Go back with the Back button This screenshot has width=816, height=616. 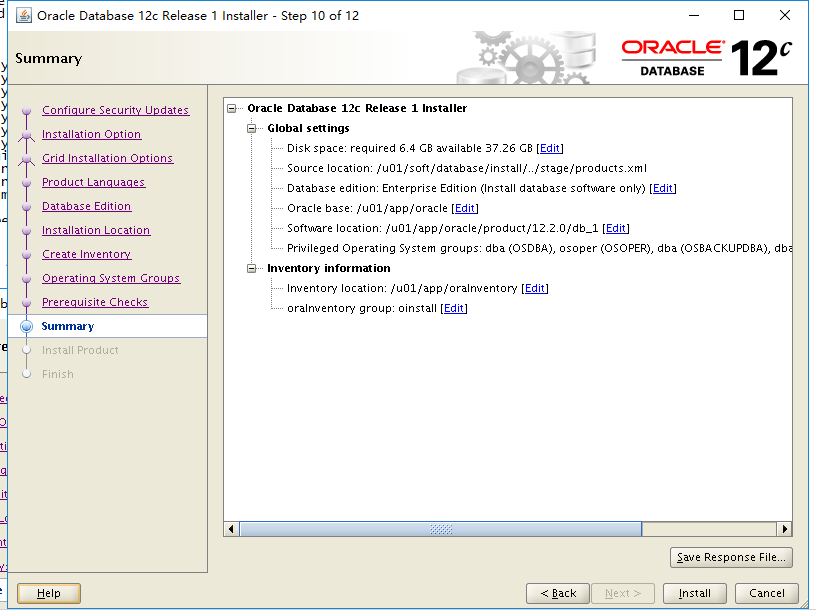[558, 593]
